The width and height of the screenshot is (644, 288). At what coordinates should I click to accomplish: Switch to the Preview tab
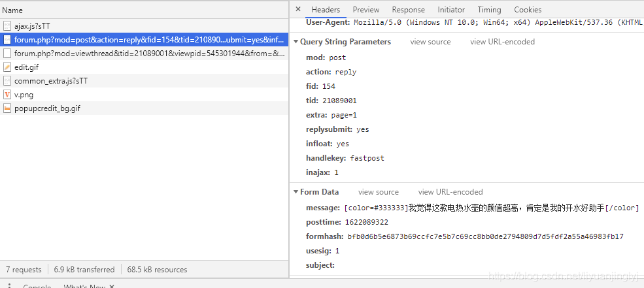coord(366,10)
